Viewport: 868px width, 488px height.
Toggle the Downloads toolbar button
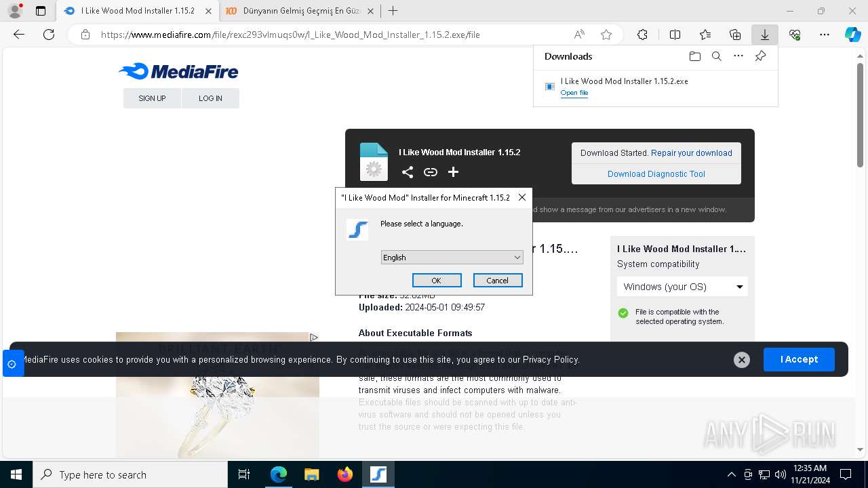tap(765, 35)
